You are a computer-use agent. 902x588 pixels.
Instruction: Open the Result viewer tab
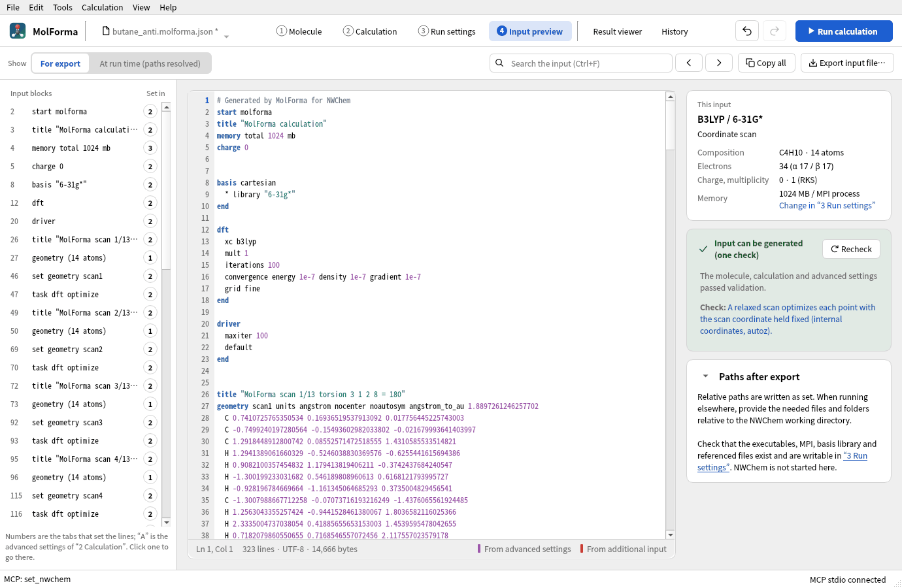(x=618, y=31)
